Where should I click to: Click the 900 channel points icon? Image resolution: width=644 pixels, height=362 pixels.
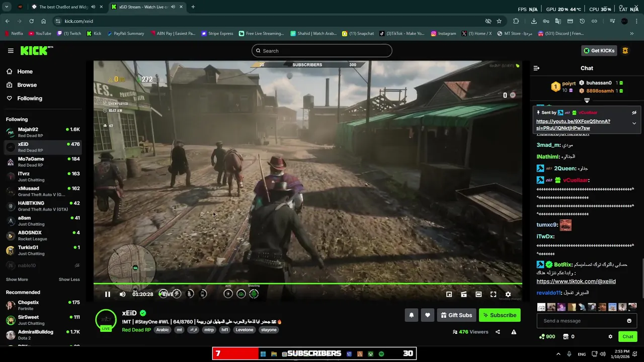coord(542,337)
